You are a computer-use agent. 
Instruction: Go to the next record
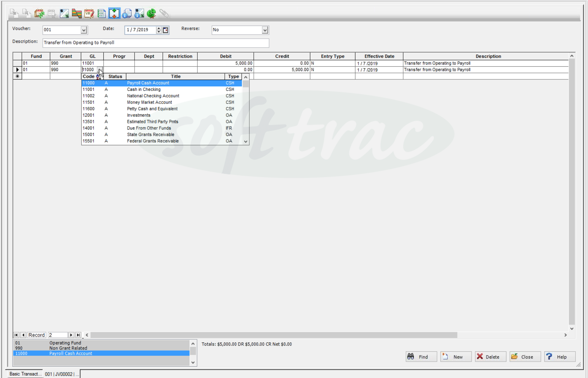point(71,335)
